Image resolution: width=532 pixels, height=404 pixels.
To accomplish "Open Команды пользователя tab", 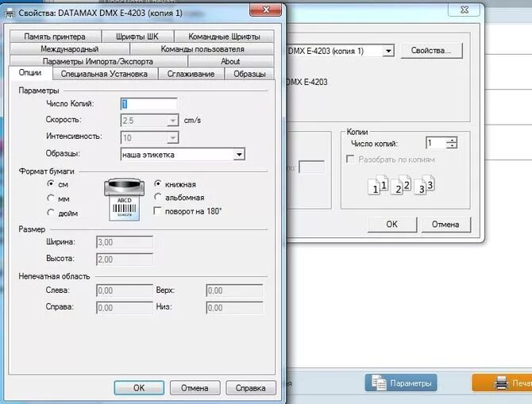I will 202,49.
